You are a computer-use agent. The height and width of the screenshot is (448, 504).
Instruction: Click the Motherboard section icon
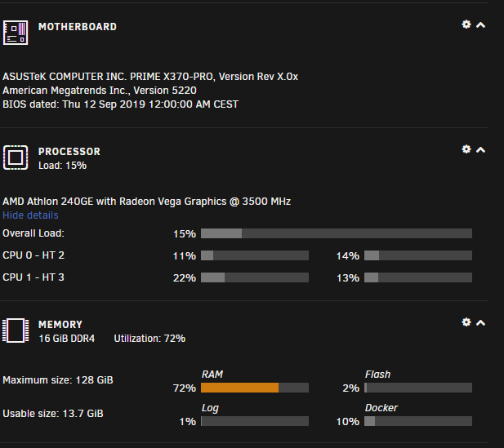pos(16,32)
